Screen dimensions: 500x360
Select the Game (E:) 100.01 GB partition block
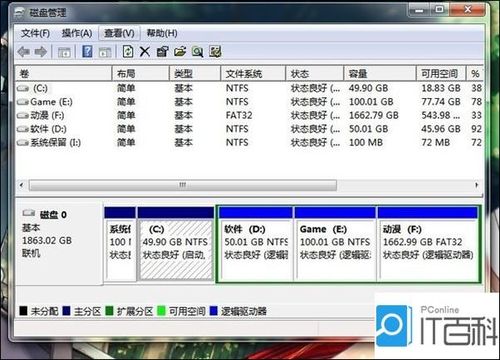pos(335,244)
